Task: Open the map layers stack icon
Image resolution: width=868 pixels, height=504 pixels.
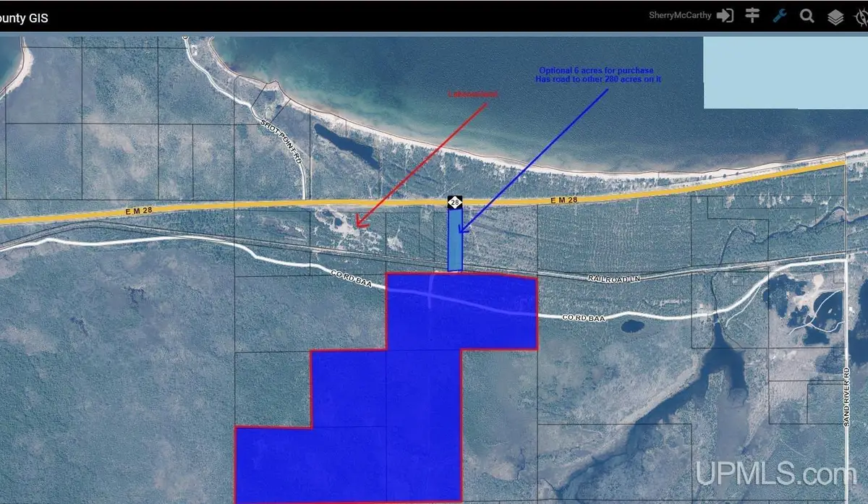Action: pyautogui.click(x=835, y=17)
